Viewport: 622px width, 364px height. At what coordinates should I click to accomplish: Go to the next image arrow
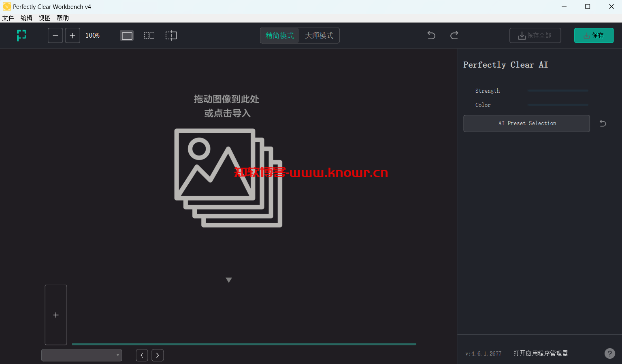pyautogui.click(x=158, y=355)
